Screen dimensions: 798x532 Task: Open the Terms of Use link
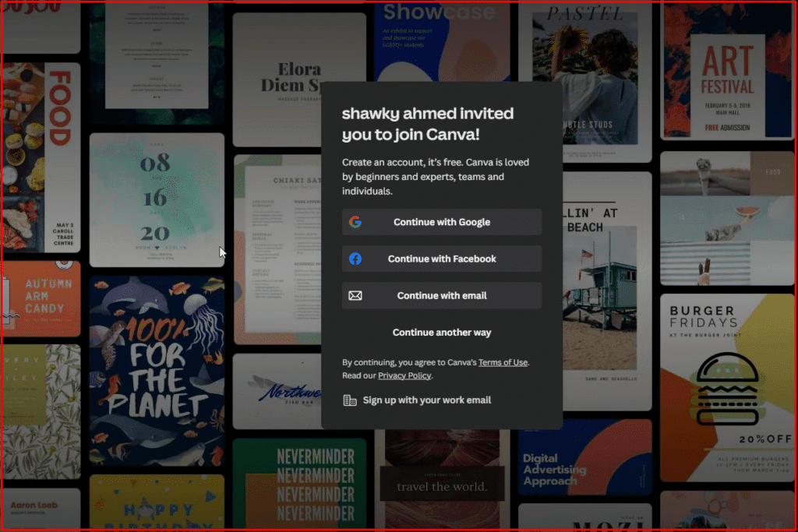[x=503, y=362]
